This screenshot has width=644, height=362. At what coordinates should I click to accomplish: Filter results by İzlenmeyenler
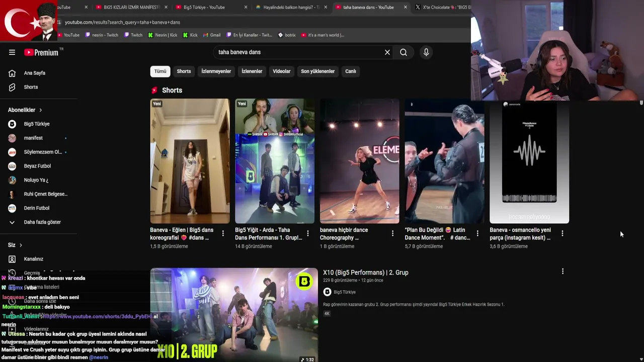click(216, 71)
